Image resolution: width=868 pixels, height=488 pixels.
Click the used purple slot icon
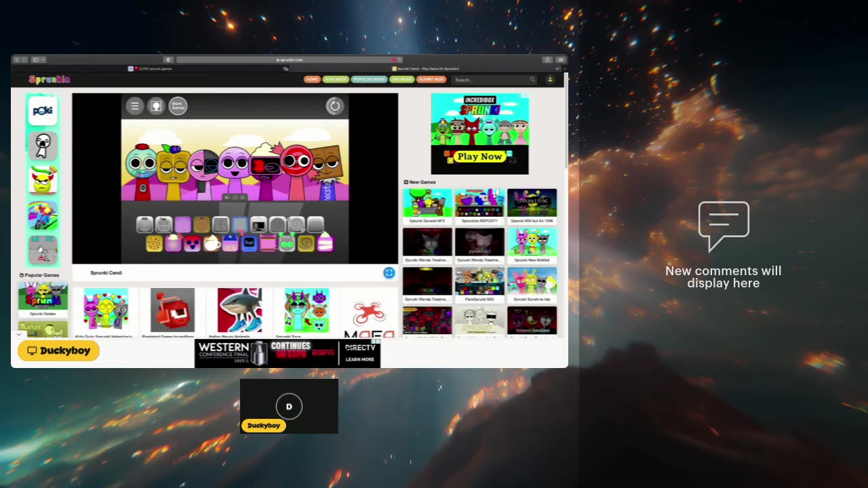(x=182, y=224)
